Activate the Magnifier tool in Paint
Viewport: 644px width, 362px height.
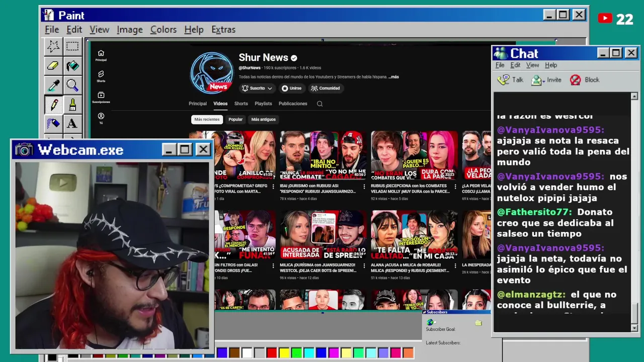(72, 85)
